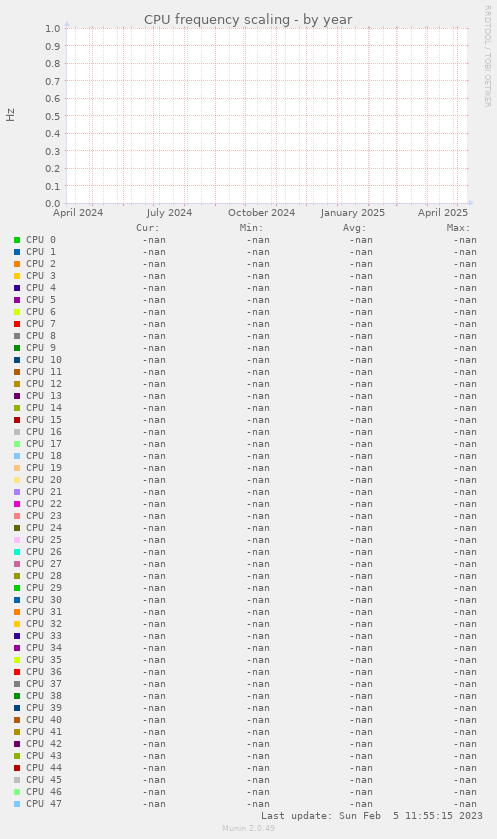
Task: Click the 1.0 value on the y-axis
Action: [52, 28]
